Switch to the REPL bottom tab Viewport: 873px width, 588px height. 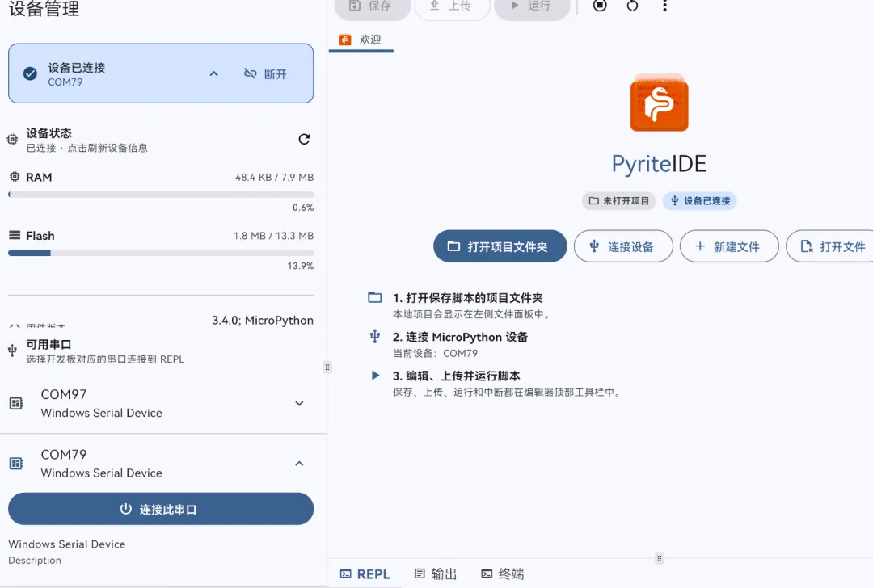[365, 574]
